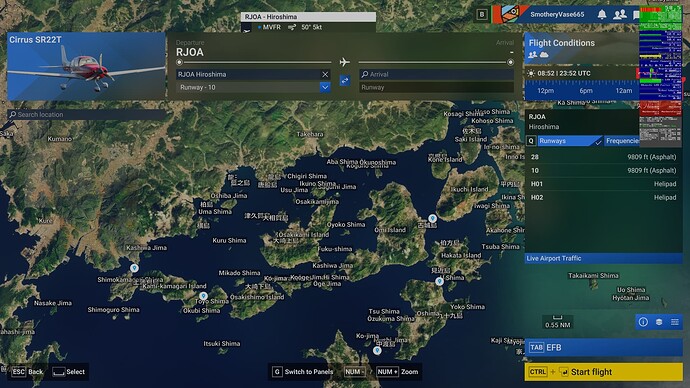The image size is (690, 388).
Task: Open the Live Airport Traffic section
Action: [x=603, y=258]
